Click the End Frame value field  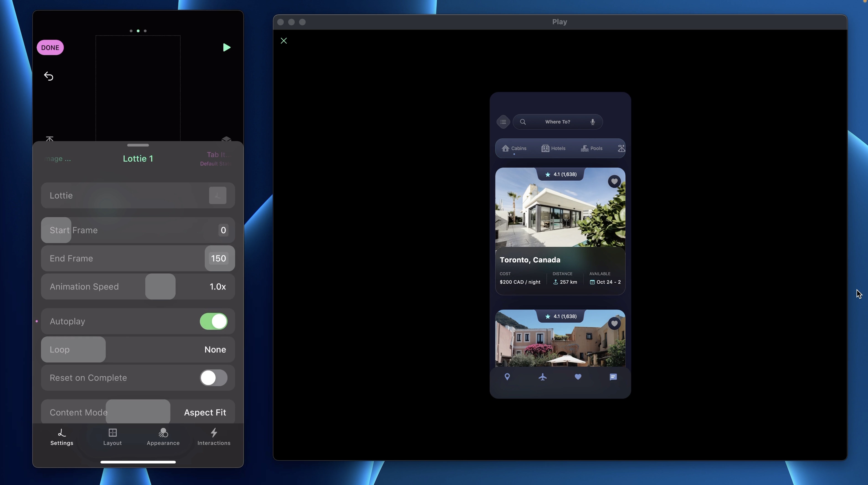[x=218, y=258]
